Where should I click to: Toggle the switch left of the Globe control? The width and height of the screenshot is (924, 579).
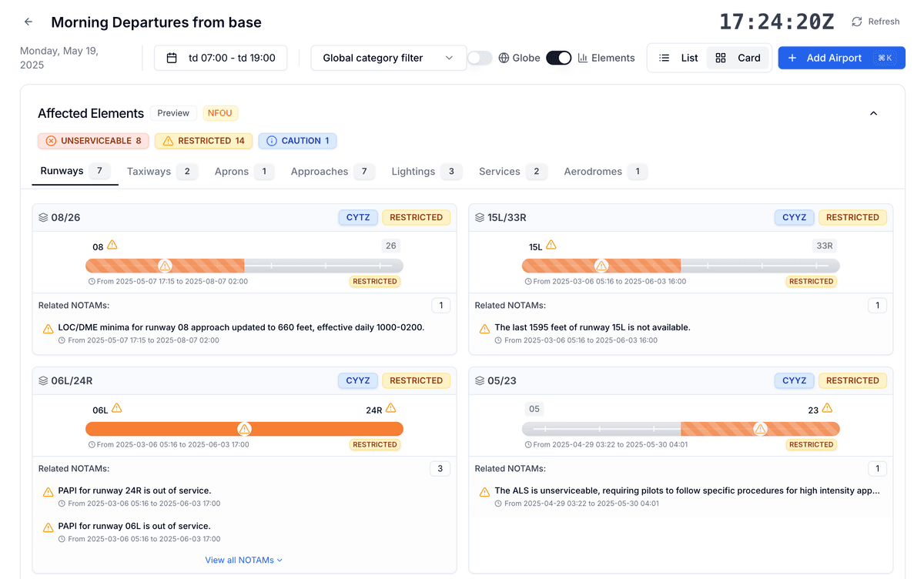[x=480, y=57]
